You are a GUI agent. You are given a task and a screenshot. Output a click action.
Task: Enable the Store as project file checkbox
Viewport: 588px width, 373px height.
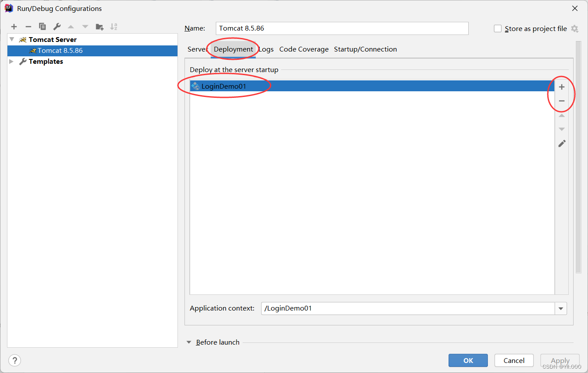[498, 29]
